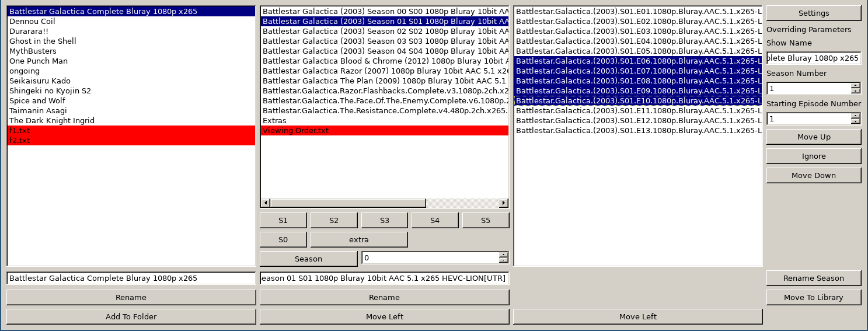Click the Season Number input field

[x=808, y=88]
